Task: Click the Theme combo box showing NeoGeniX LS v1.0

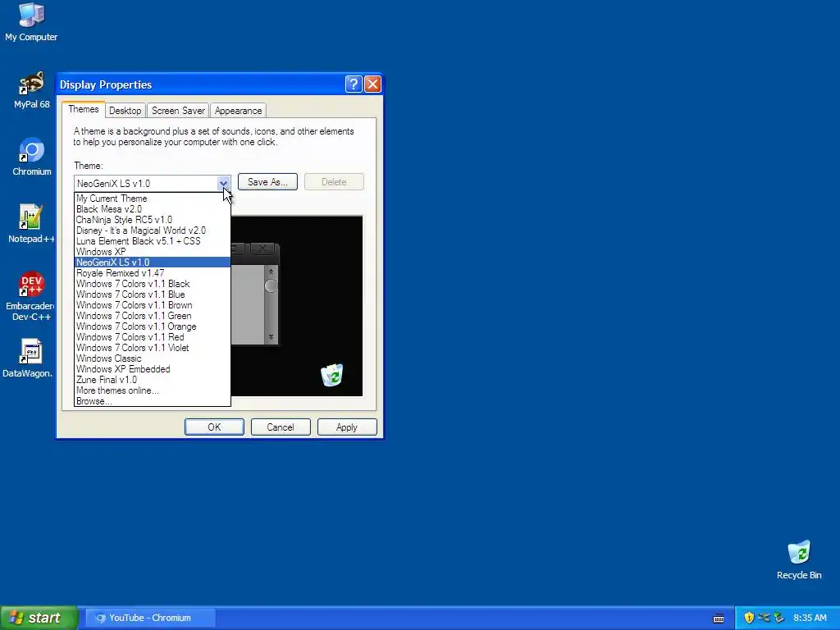Action: tap(152, 183)
